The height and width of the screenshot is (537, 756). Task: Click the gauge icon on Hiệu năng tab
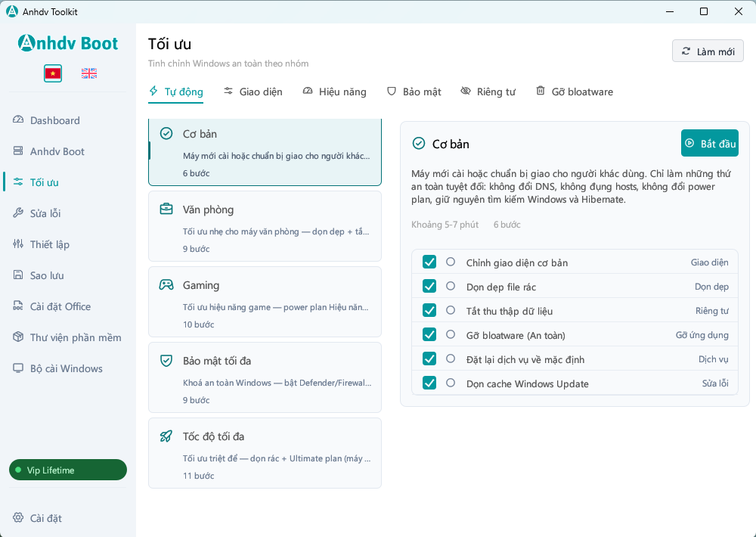tap(308, 91)
